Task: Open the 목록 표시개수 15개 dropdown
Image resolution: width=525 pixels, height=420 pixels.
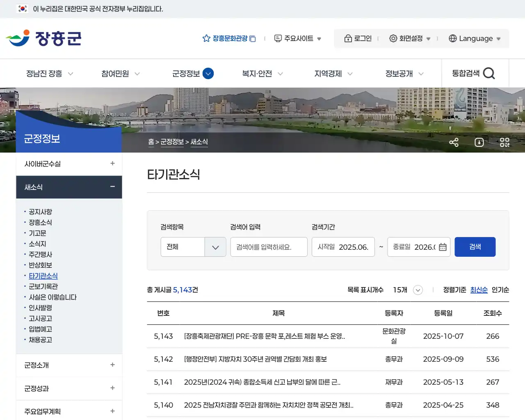Action: point(407,290)
